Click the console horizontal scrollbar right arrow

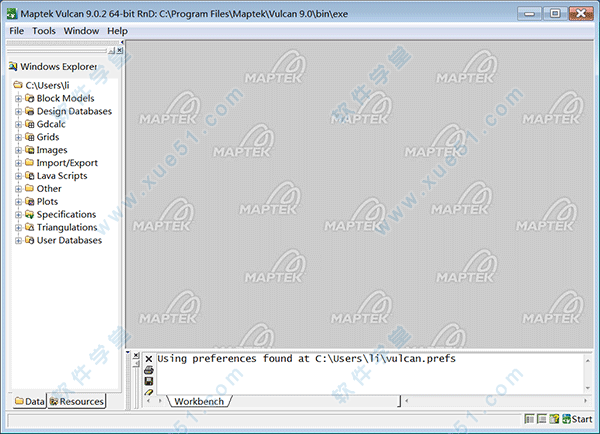click(x=585, y=401)
